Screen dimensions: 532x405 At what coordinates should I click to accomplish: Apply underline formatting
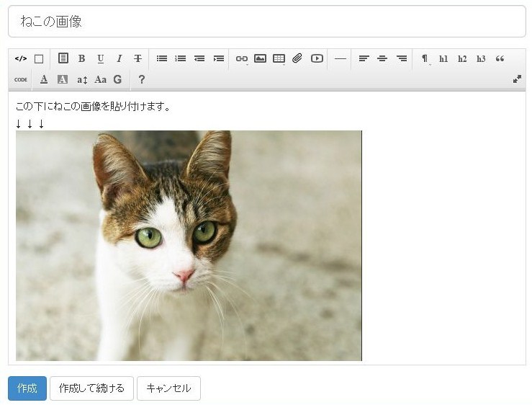(101, 59)
